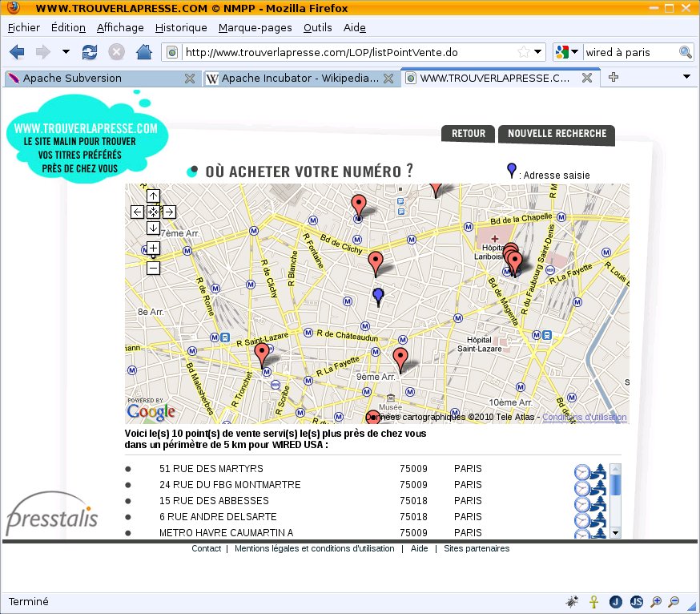Click the RETOUR button
This screenshot has width=700, height=614.
469,134
